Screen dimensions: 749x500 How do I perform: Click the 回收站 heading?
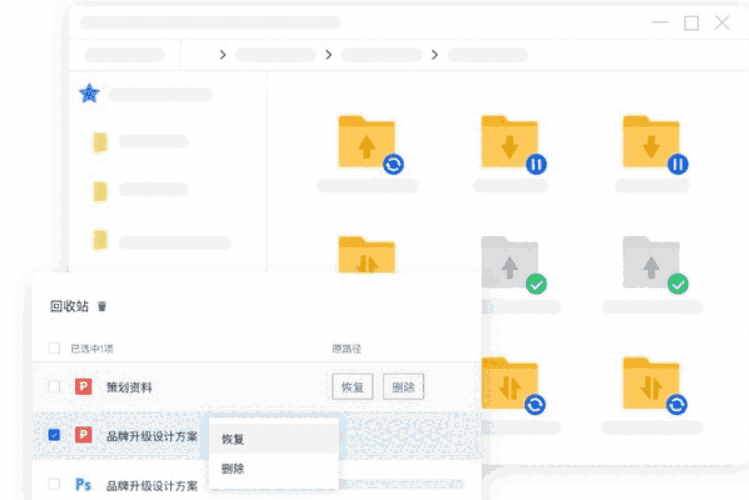coord(70,306)
